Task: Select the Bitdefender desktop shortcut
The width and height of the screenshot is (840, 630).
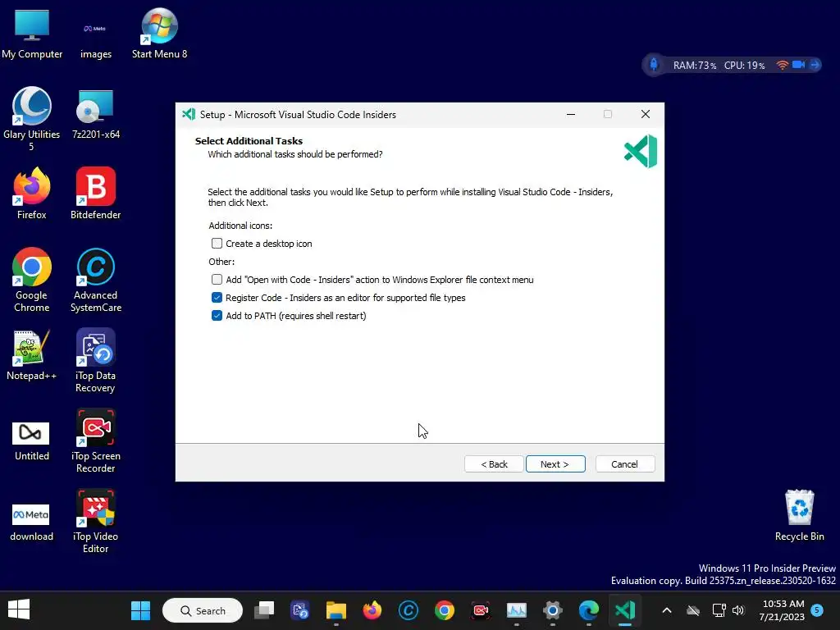Action: coord(95,194)
